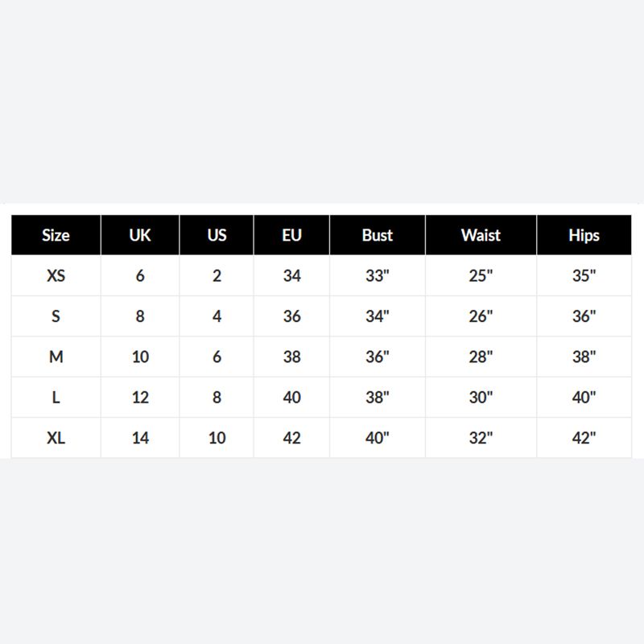The height and width of the screenshot is (644, 644).
Task: Select the XS size row label
Action: point(56,276)
